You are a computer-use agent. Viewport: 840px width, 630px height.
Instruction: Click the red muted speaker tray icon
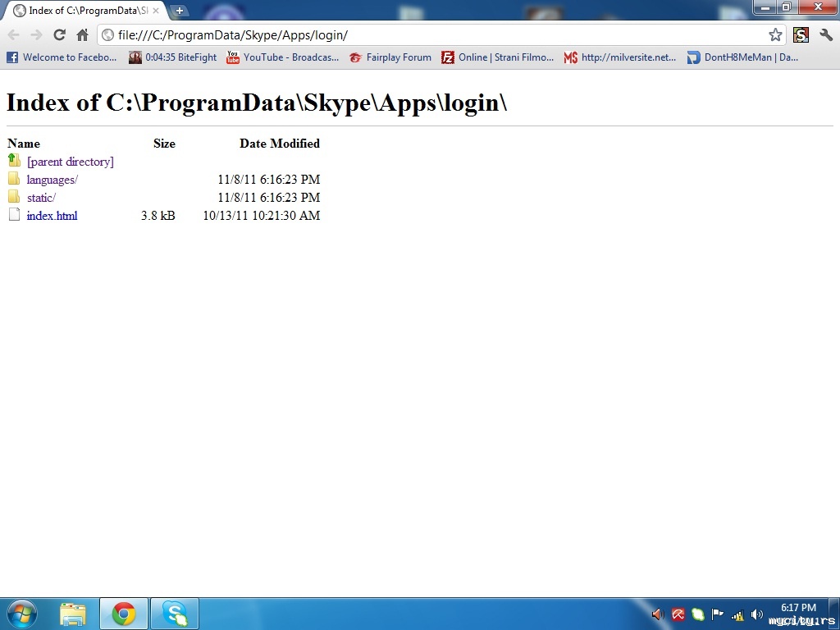click(658, 614)
